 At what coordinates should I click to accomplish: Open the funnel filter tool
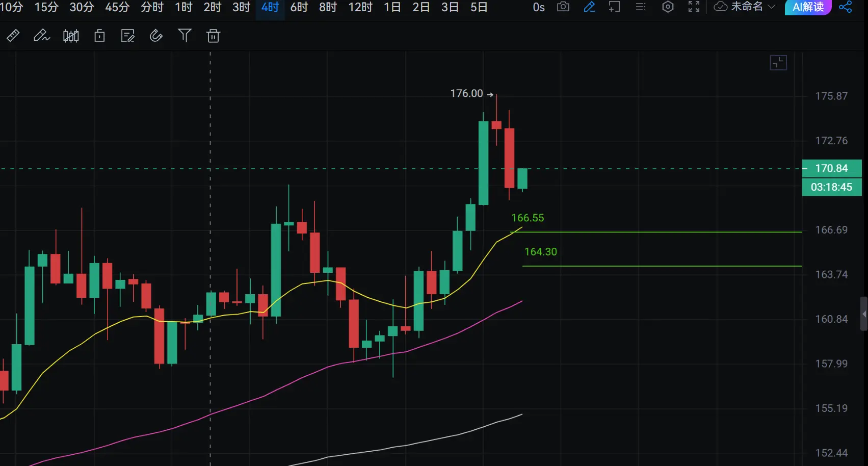(185, 35)
